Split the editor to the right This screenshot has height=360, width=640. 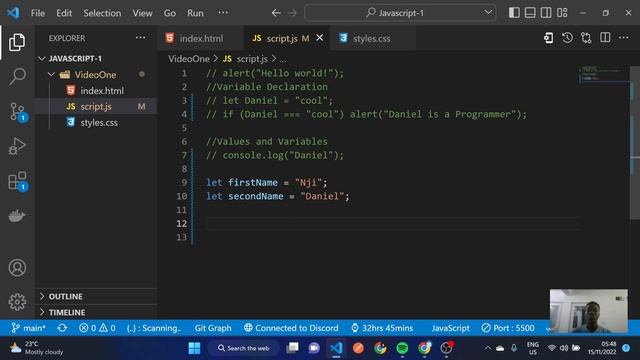pos(605,38)
